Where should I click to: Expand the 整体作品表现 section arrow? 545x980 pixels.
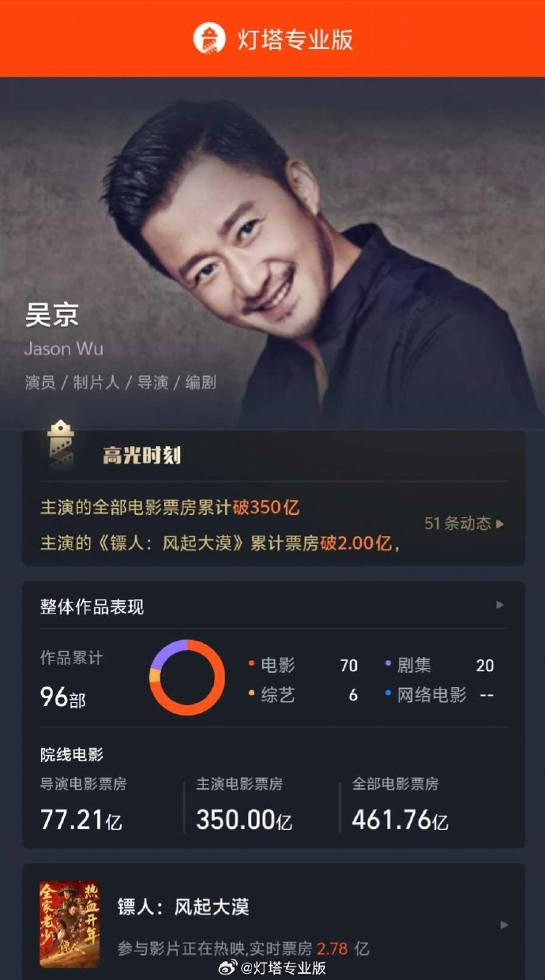coord(499,605)
